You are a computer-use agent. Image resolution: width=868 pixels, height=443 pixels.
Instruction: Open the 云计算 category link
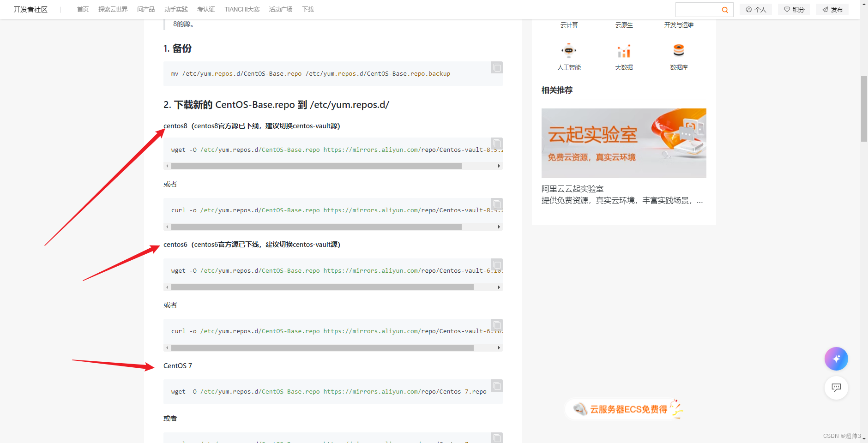point(569,25)
